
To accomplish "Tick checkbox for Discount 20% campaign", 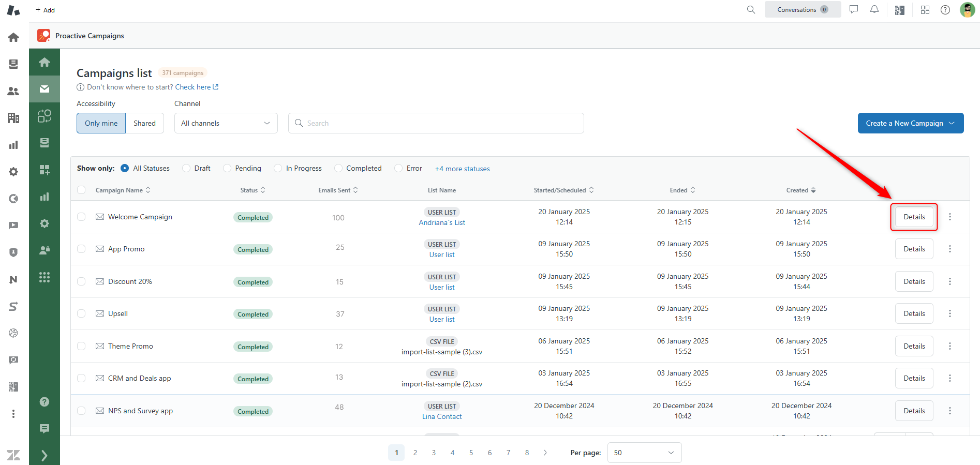I will 81,281.
